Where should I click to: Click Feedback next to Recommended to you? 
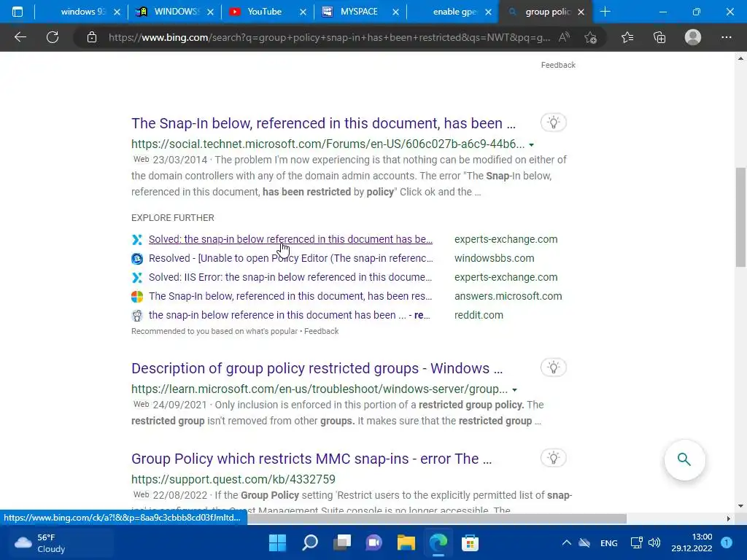coord(321,331)
